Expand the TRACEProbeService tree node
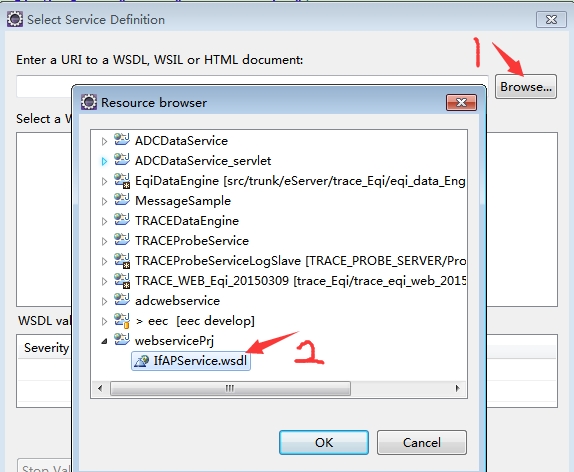574x472 pixels. pos(104,241)
